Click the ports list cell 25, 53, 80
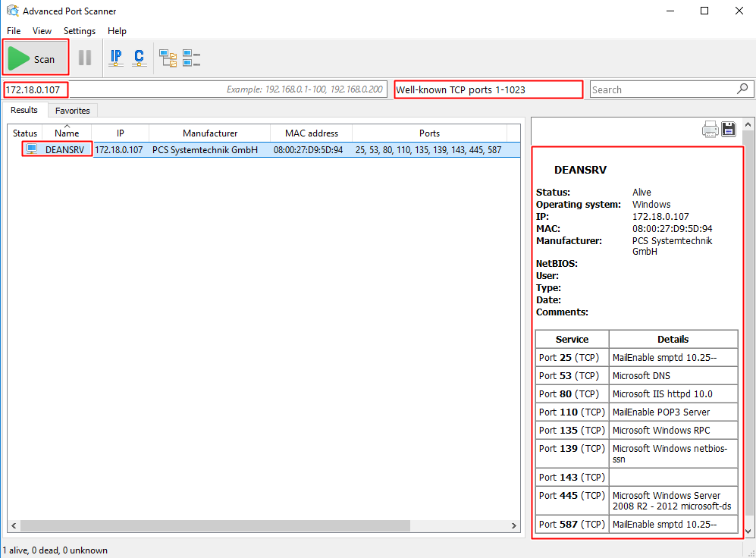The image size is (756, 558). click(428, 150)
